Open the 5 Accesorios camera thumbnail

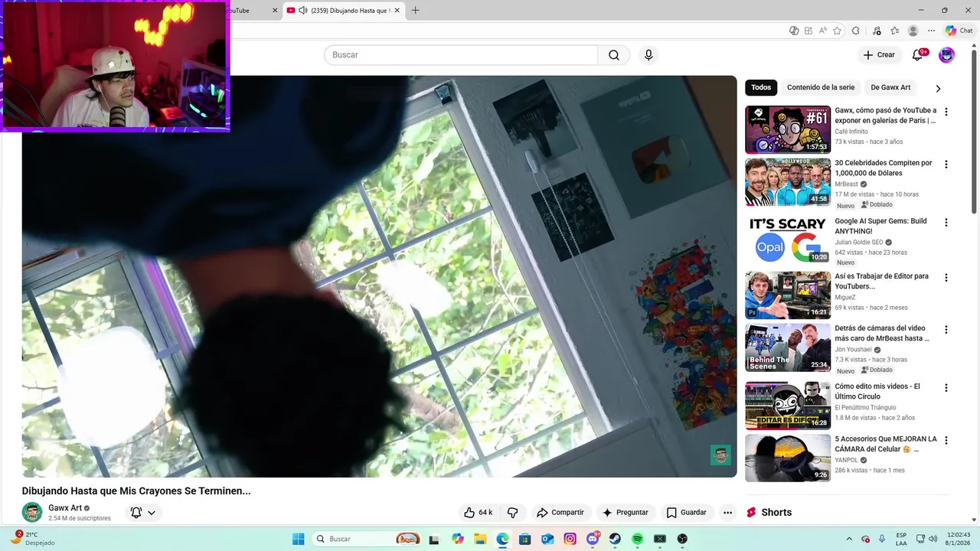click(x=788, y=458)
